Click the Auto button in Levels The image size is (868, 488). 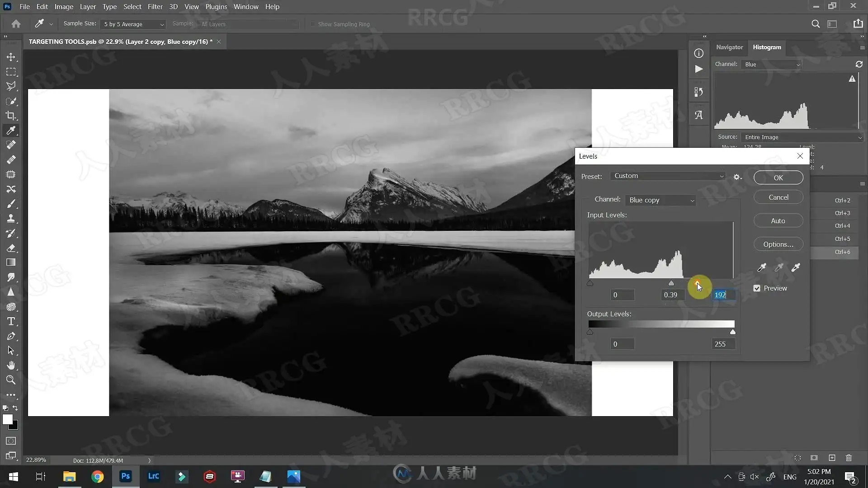click(778, 221)
